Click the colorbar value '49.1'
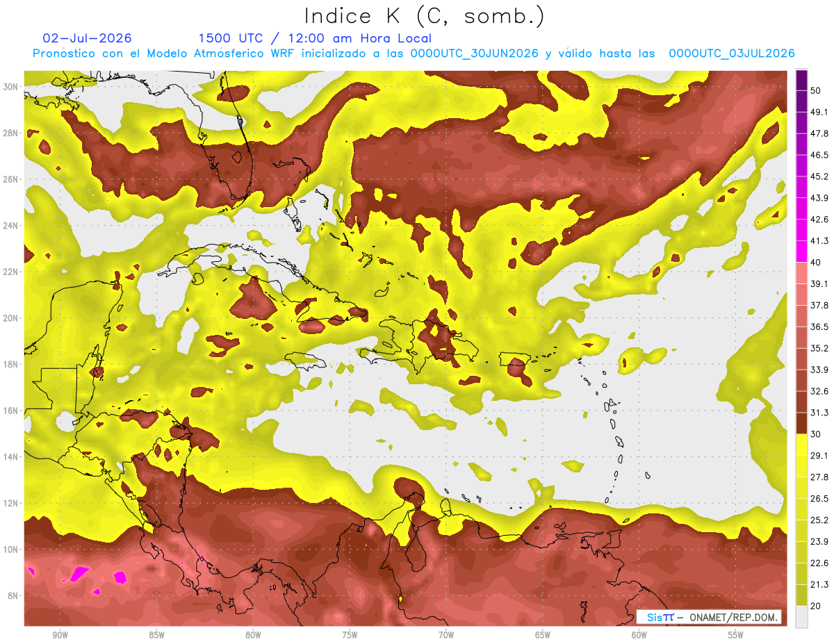The image size is (834, 644). pyautogui.click(x=819, y=112)
